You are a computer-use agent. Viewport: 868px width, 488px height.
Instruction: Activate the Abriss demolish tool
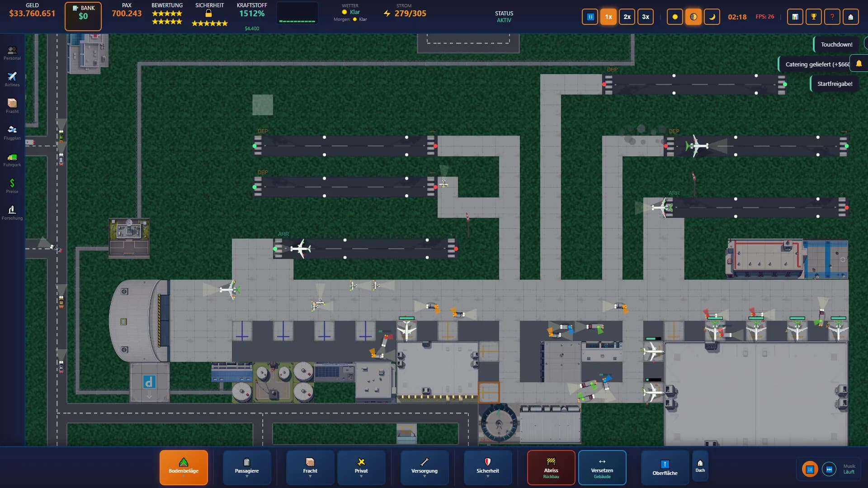[551, 467]
